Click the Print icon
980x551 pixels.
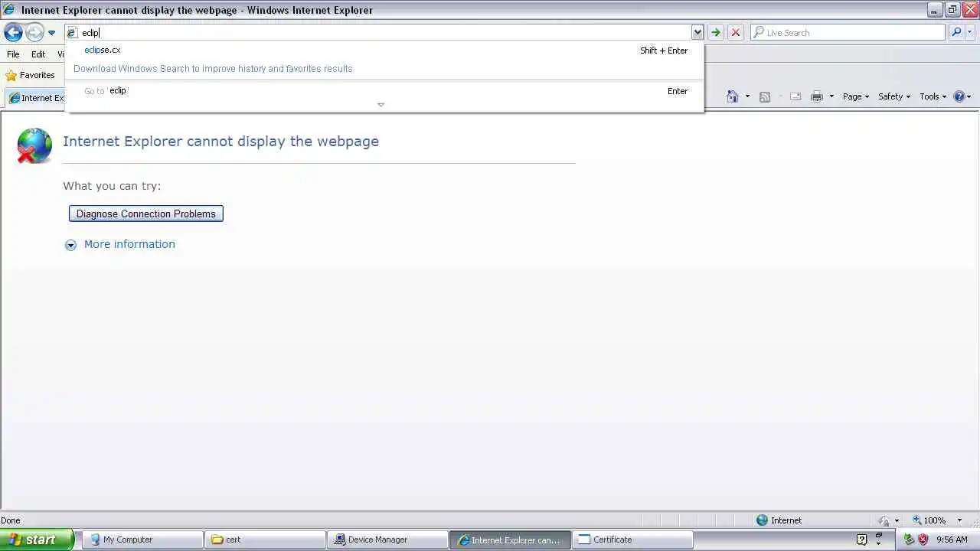click(817, 96)
